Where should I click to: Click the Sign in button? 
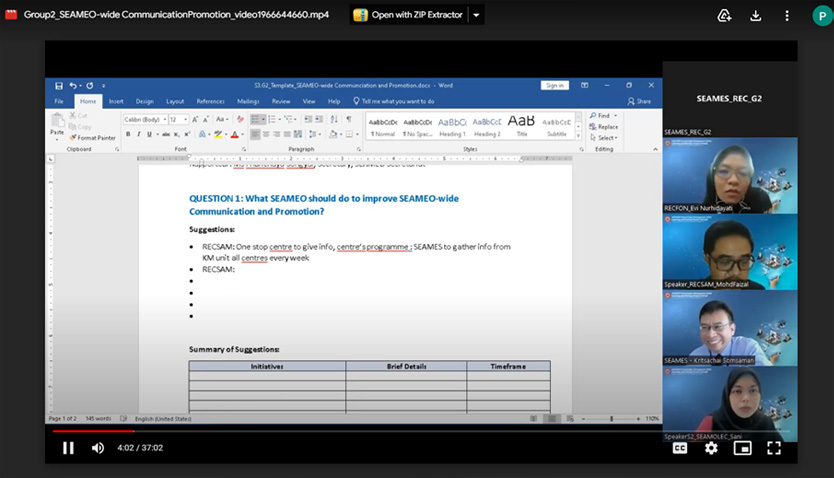[555, 86]
